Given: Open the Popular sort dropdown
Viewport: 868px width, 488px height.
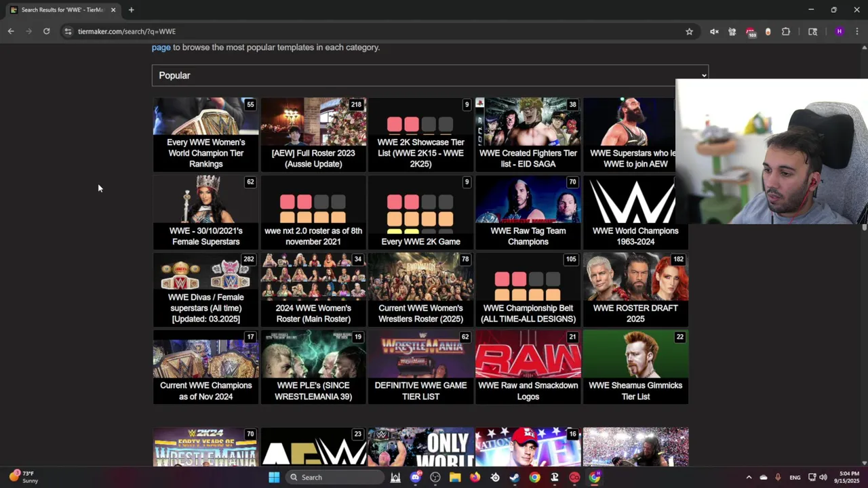Looking at the screenshot, I should tap(430, 75).
